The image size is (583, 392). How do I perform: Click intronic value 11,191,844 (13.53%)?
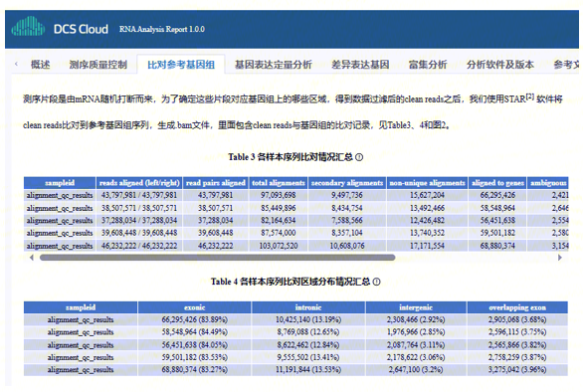click(308, 370)
